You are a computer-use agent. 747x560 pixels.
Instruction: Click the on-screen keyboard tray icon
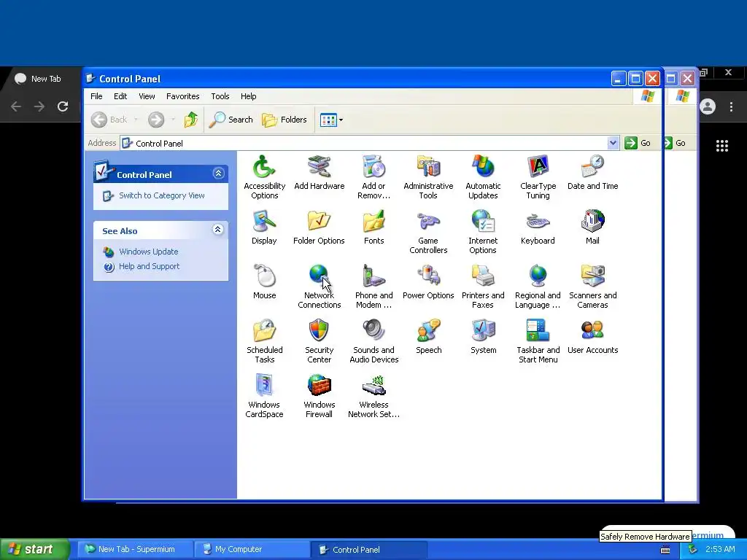tap(665, 550)
